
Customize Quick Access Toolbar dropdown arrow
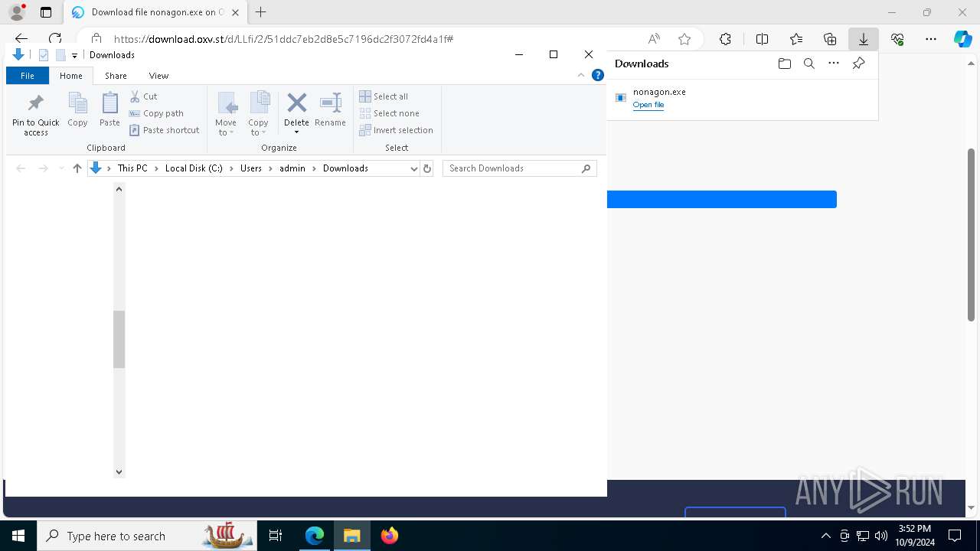[74, 55]
